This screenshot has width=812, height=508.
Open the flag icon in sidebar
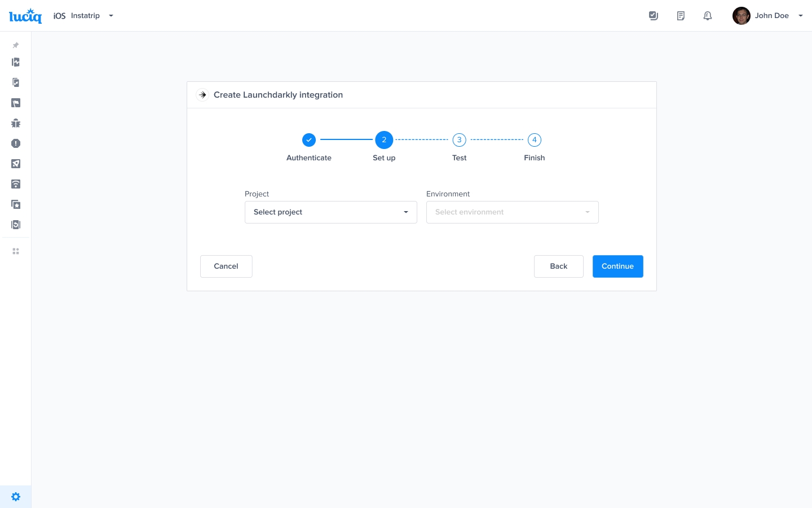[x=16, y=103]
